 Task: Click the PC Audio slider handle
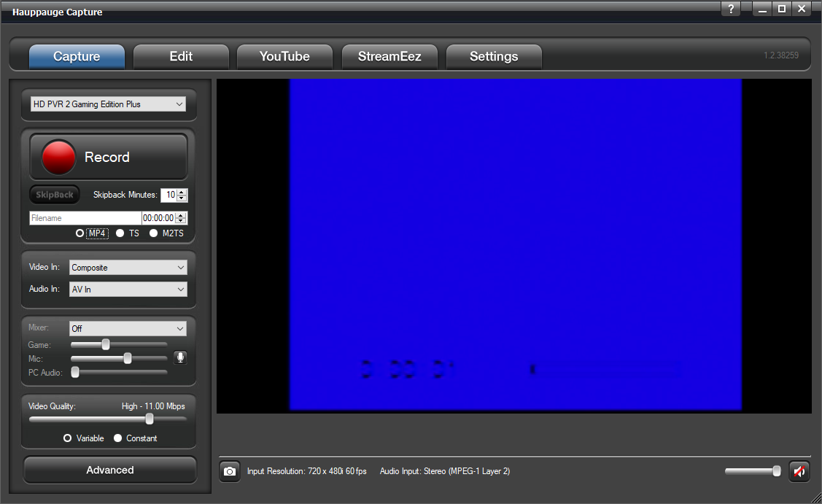75,372
